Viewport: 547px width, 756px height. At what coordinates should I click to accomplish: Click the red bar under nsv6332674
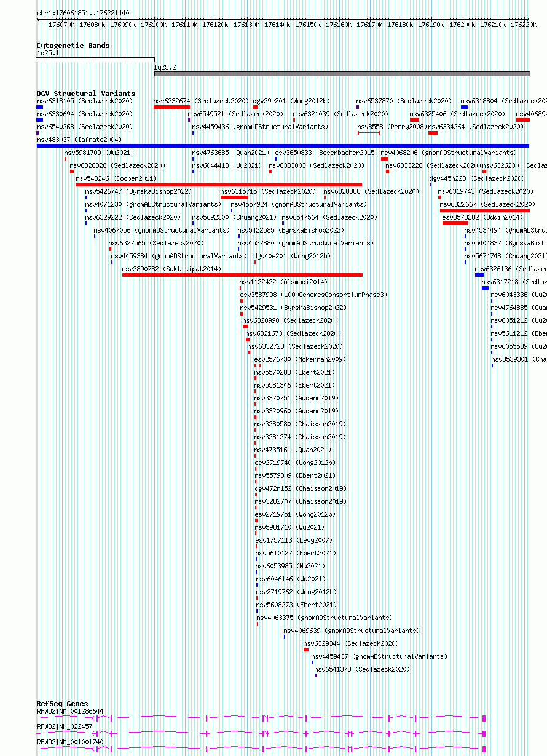tap(171, 107)
